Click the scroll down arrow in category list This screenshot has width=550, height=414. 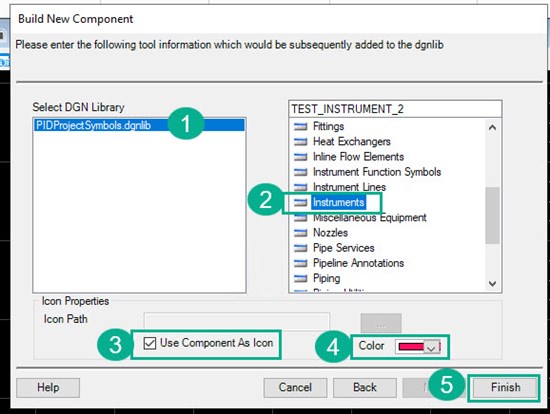492,283
